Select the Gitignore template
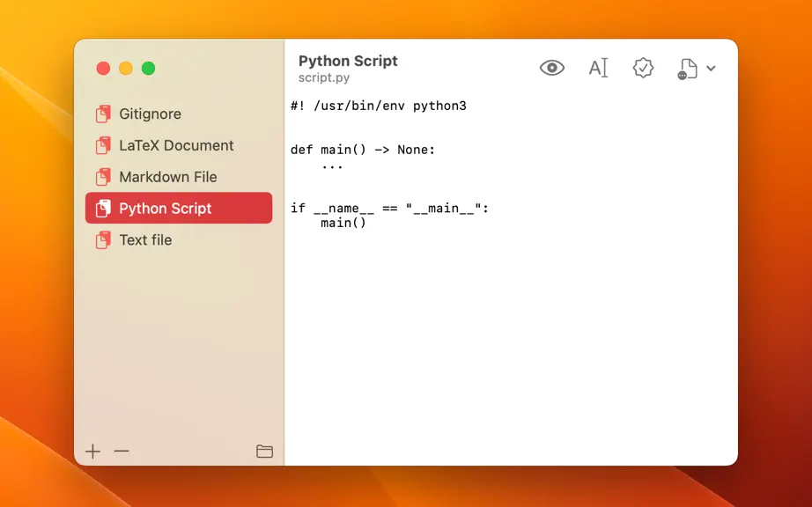The image size is (812, 507). tap(179, 114)
